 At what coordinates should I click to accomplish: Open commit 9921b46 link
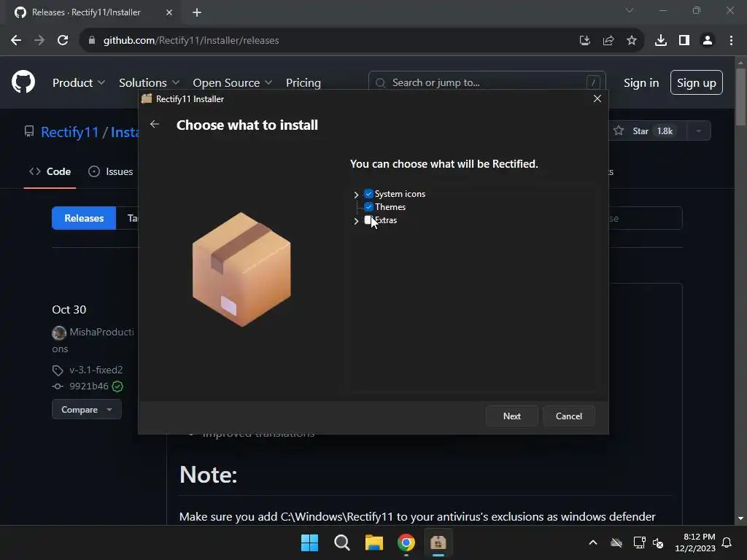pyautogui.click(x=89, y=386)
